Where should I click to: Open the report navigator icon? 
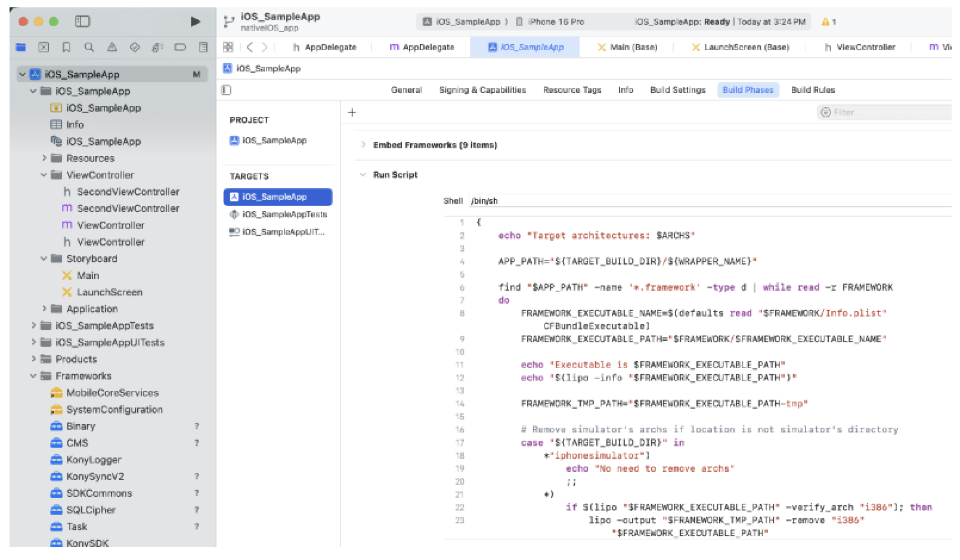click(x=203, y=47)
